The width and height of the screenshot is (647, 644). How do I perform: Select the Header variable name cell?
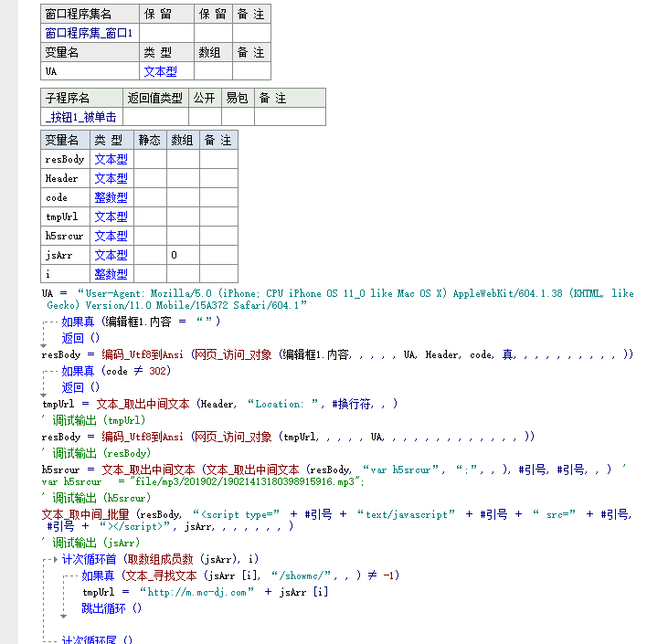point(65,178)
